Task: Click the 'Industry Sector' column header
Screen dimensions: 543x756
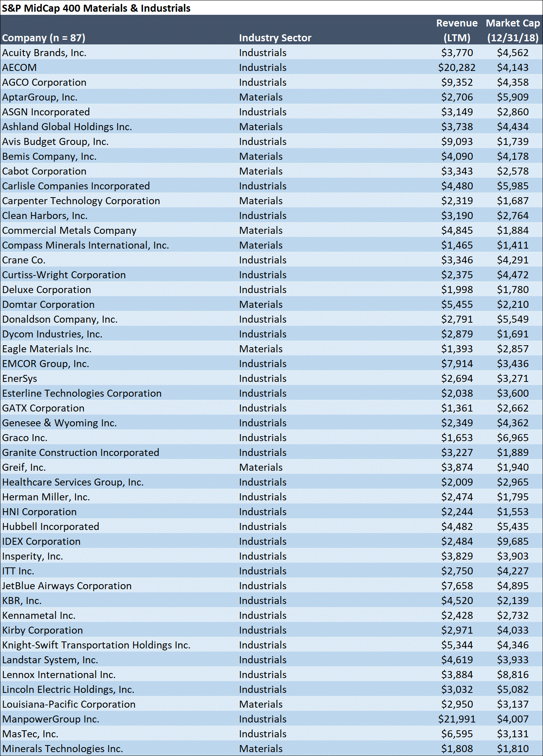Action: point(275,38)
